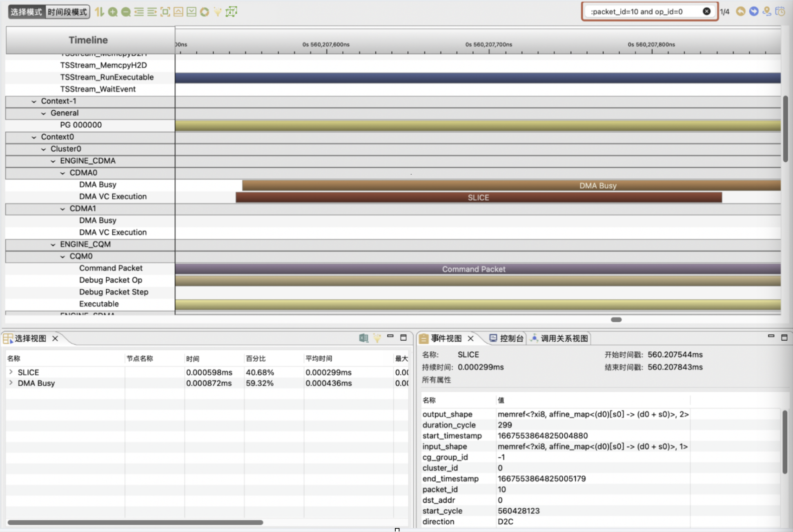Expand the DMA Busy row in selection table
Screen dimensions: 793x532
(11, 383)
